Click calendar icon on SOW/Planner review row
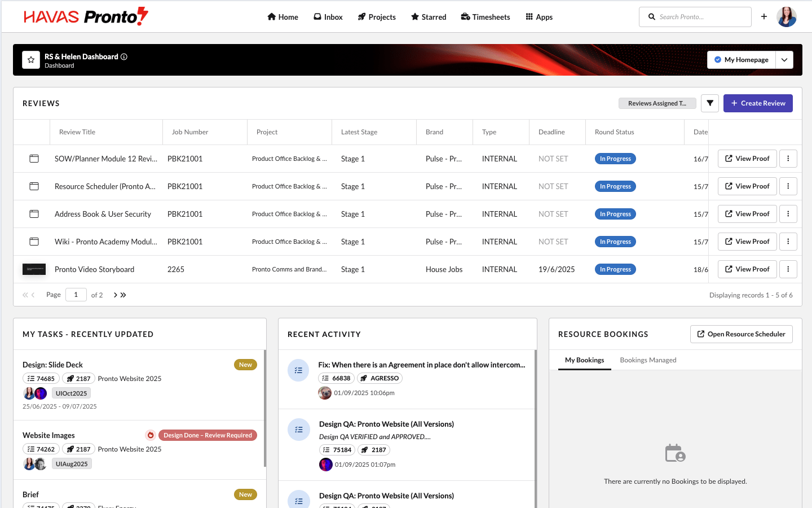 (34, 159)
